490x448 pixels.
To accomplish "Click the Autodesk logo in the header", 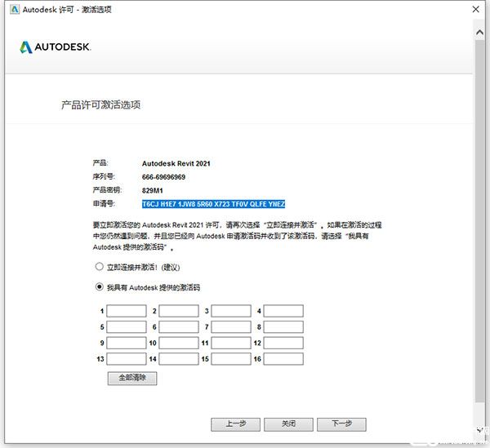I will click(x=55, y=47).
